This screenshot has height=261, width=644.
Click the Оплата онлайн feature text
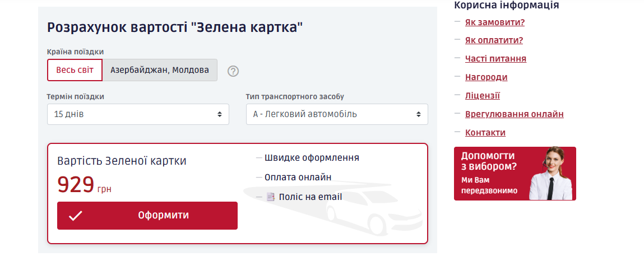coord(298,178)
